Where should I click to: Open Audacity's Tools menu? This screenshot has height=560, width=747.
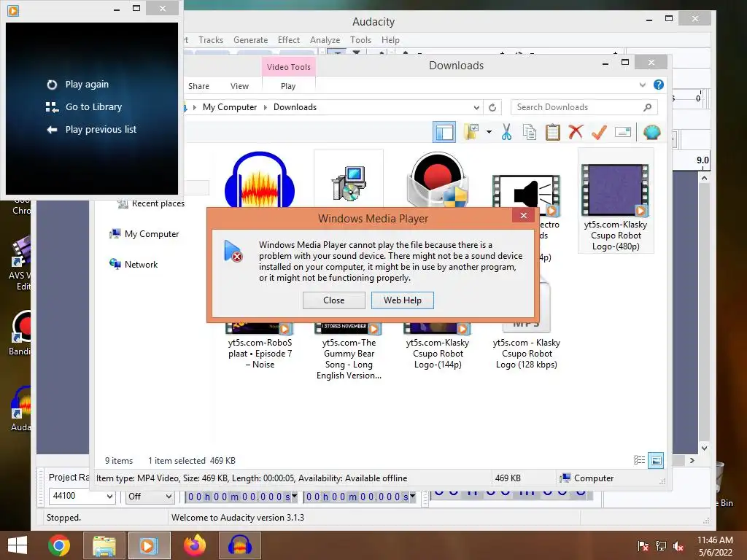[x=360, y=40]
